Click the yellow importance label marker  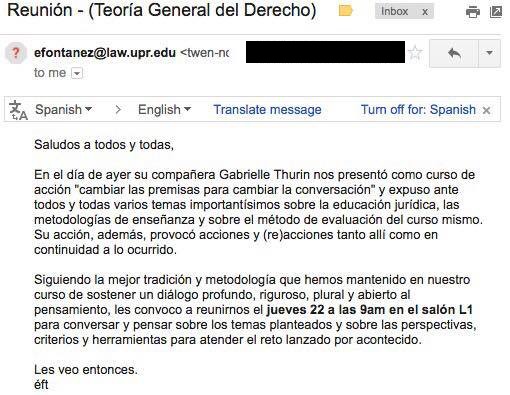point(345,11)
